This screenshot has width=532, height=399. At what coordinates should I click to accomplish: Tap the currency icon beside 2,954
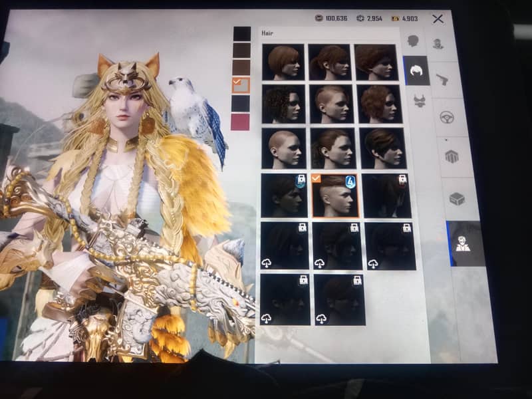point(360,18)
